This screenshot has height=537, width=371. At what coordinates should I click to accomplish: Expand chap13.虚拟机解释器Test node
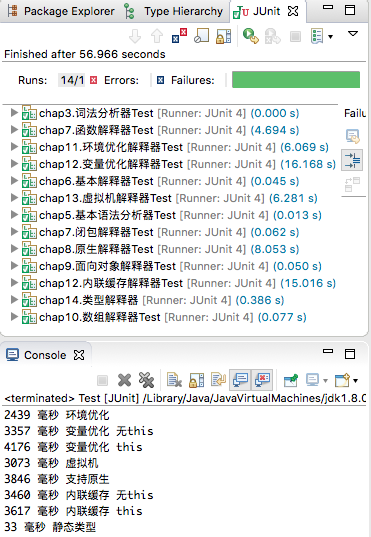point(14,198)
